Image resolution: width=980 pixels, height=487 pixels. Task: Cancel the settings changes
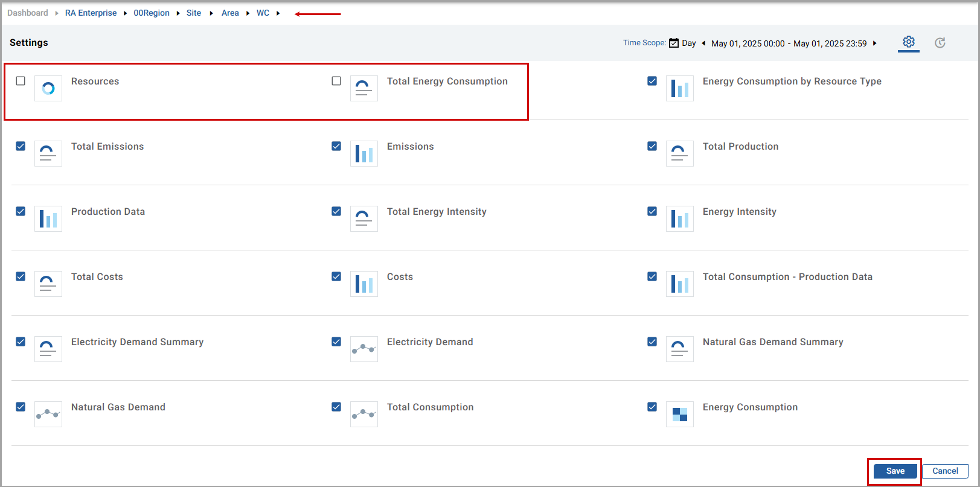[x=945, y=471]
